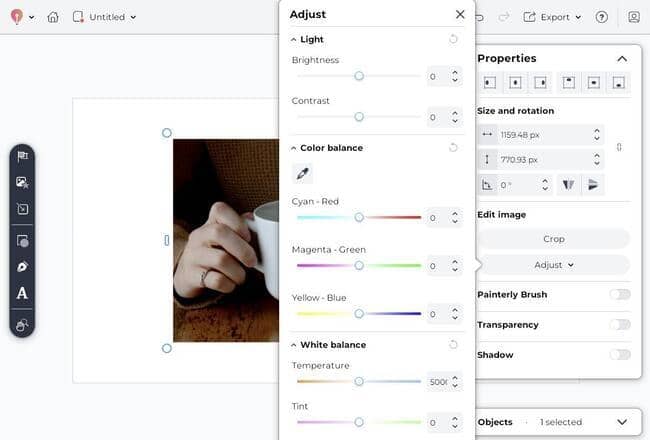Select the Shapes tool in left toolbar
Screen dimensions: 650x440
(x=22, y=241)
